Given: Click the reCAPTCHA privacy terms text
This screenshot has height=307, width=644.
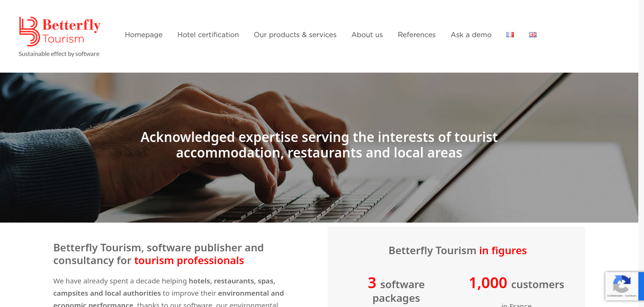Looking at the screenshot, I should [x=622, y=296].
